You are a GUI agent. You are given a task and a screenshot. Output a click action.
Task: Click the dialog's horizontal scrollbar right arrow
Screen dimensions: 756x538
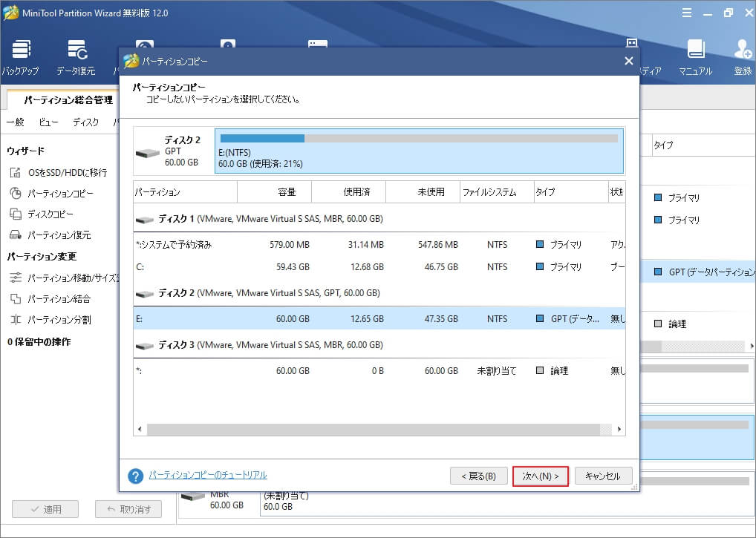(619, 429)
